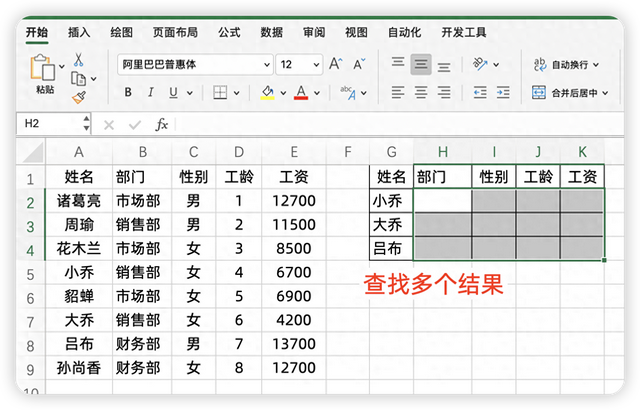Toggle italic formatting
Image resolution: width=640 pixels, height=410 pixels.
[x=151, y=93]
